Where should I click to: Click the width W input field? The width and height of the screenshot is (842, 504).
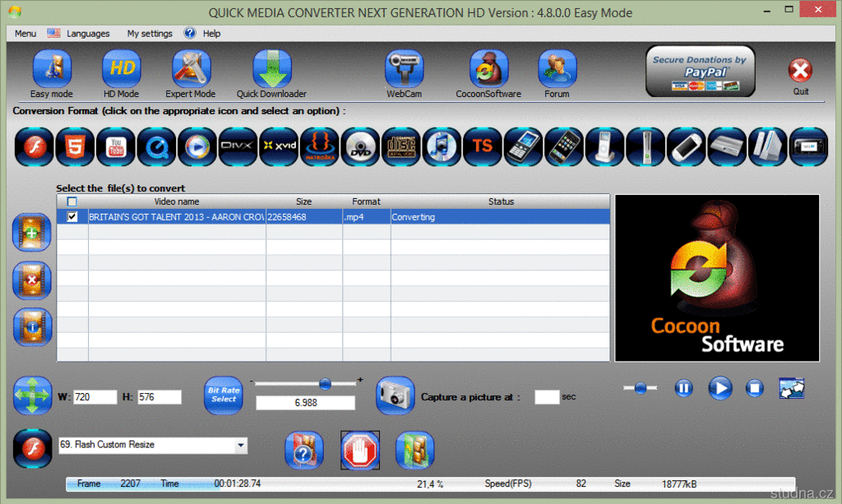pos(95,397)
